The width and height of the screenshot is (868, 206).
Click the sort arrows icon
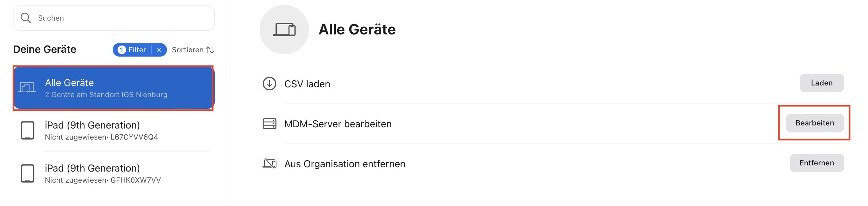pyautogui.click(x=210, y=50)
